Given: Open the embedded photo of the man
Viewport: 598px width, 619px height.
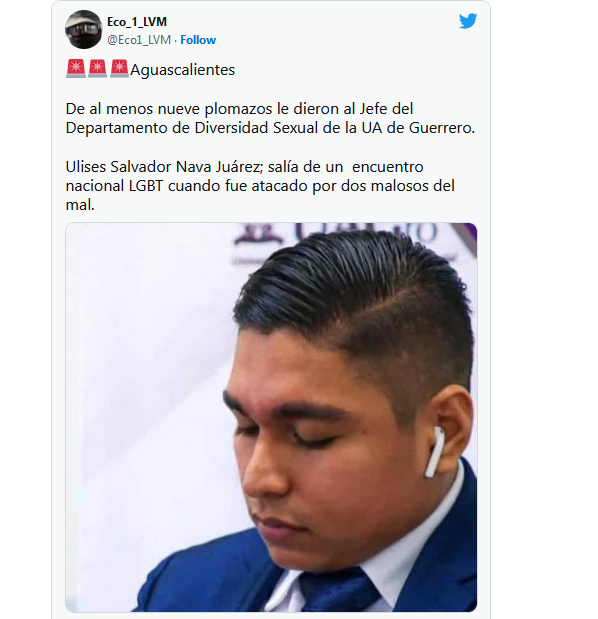Looking at the screenshot, I should pos(271,417).
